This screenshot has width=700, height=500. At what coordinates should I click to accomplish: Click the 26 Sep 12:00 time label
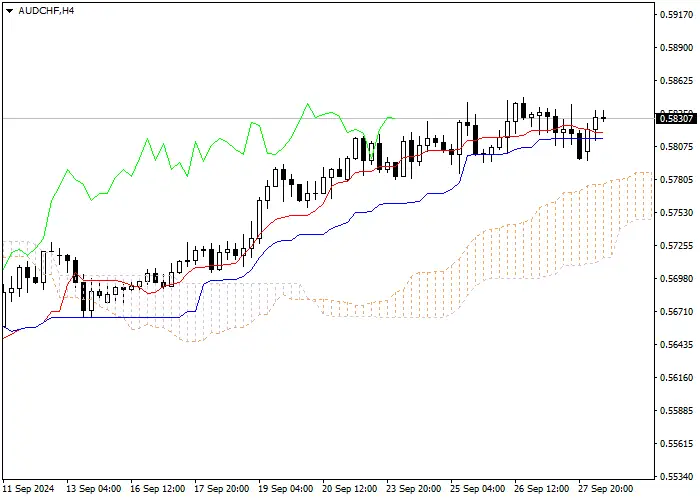542,489
